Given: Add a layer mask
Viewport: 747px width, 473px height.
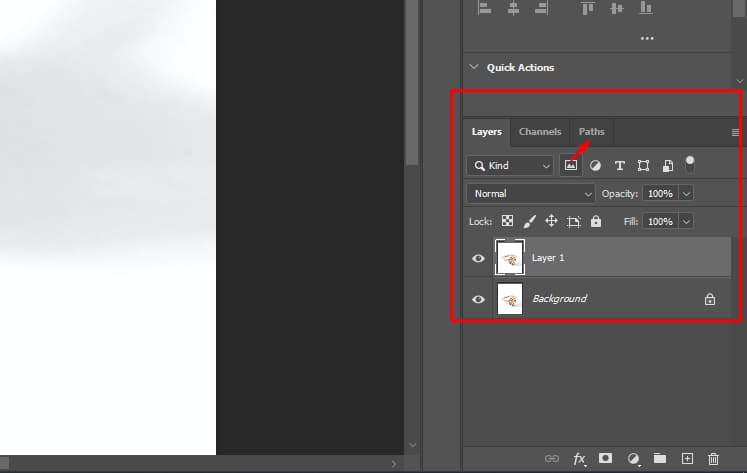Looking at the screenshot, I should 605,458.
